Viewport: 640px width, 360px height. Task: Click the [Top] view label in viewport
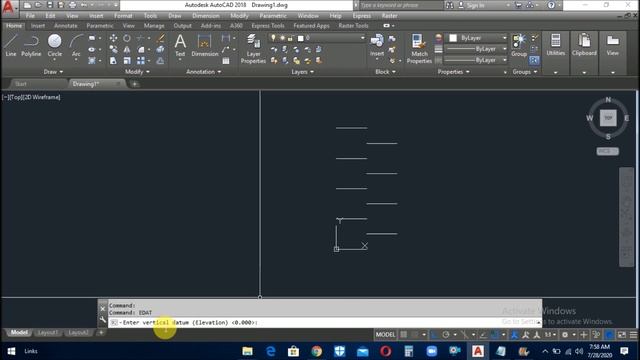[x=15, y=97]
